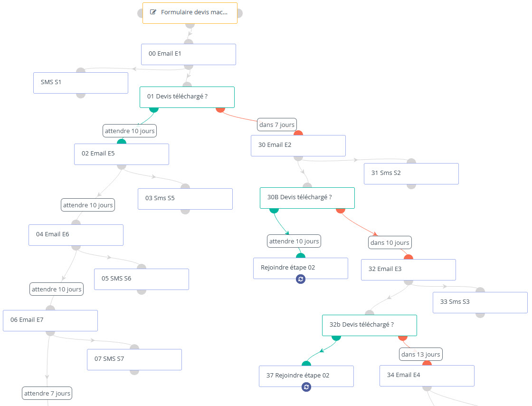Click the green top connector of 37 Rejoindre étape 02

click(306, 364)
